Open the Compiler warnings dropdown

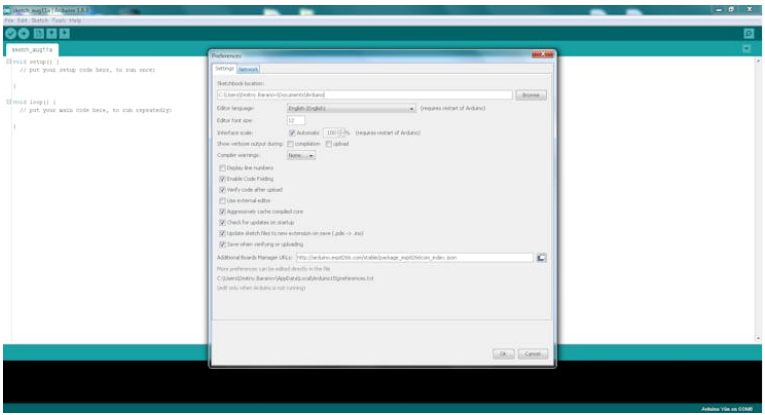click(x=301, y=155)
